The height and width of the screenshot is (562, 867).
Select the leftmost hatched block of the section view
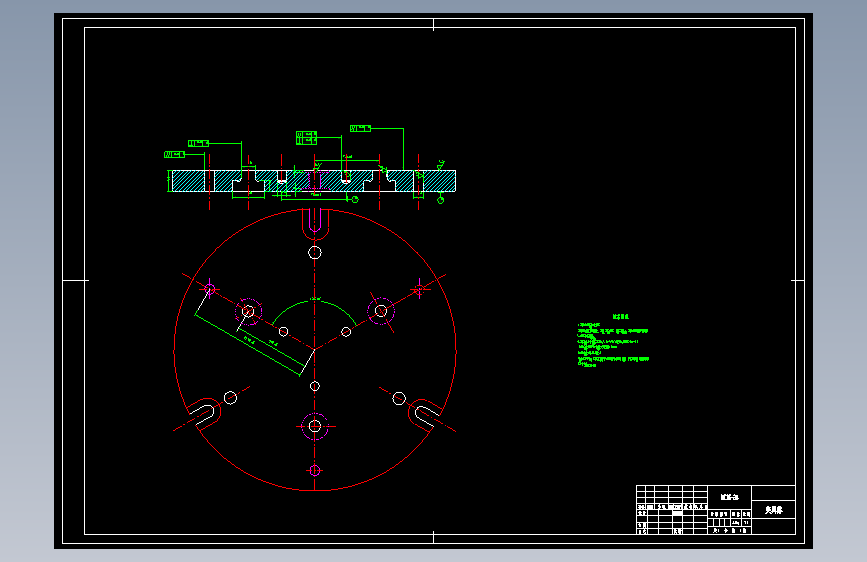189,181
